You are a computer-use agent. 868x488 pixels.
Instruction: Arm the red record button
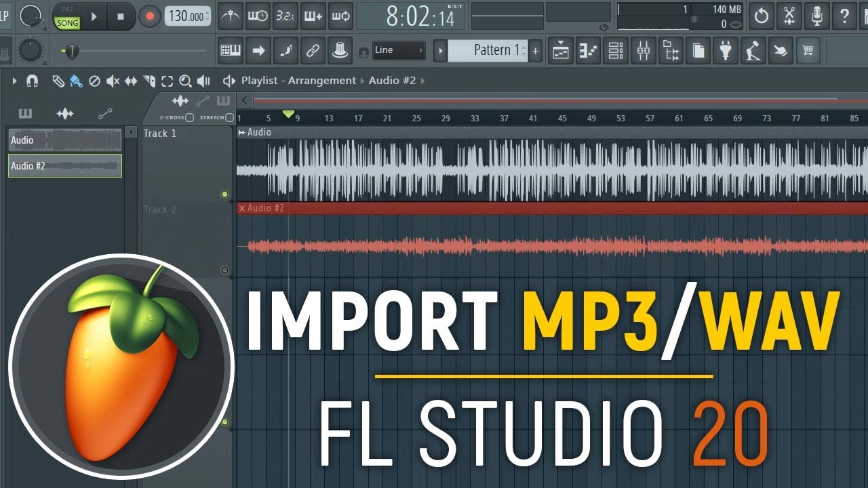pos(149,16)
